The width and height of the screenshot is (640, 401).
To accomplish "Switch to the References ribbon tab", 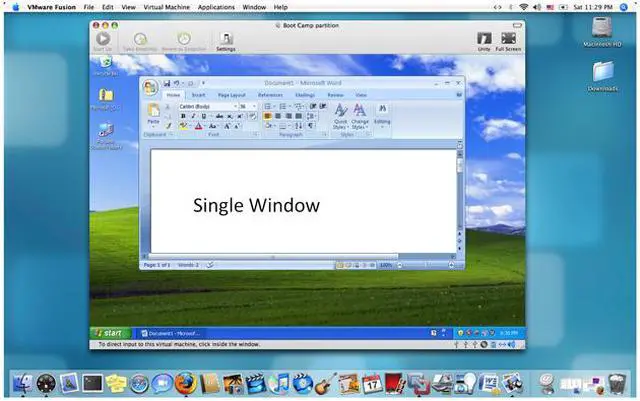I will 270,95.
